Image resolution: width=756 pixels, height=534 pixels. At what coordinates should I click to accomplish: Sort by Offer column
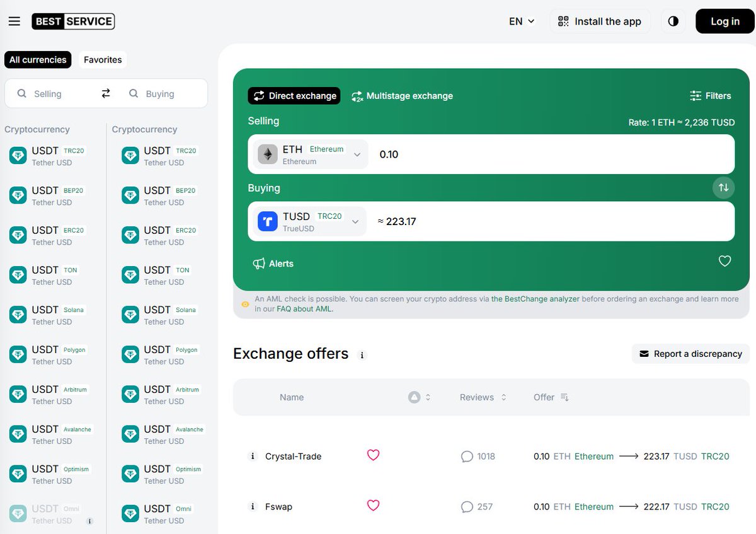click(x=551, y=397)
